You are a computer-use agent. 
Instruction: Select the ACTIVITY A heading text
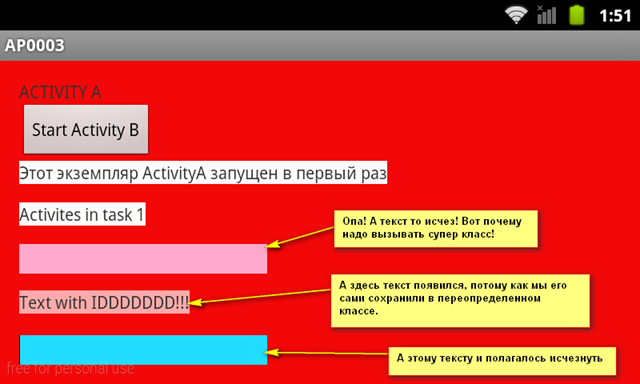(60, 92)
